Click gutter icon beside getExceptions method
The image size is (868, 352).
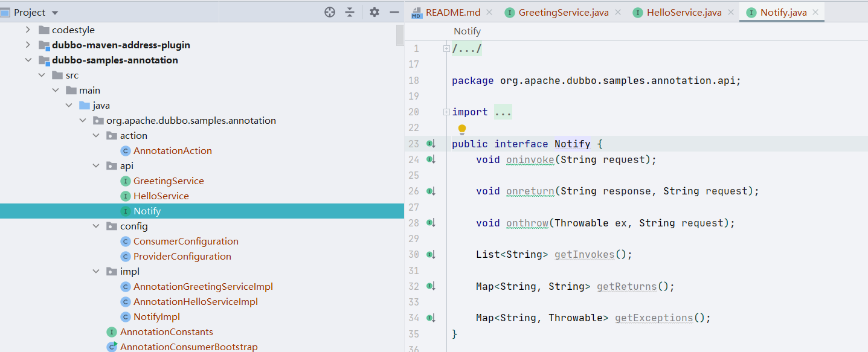pyautogui.click(x=431, y=318)
